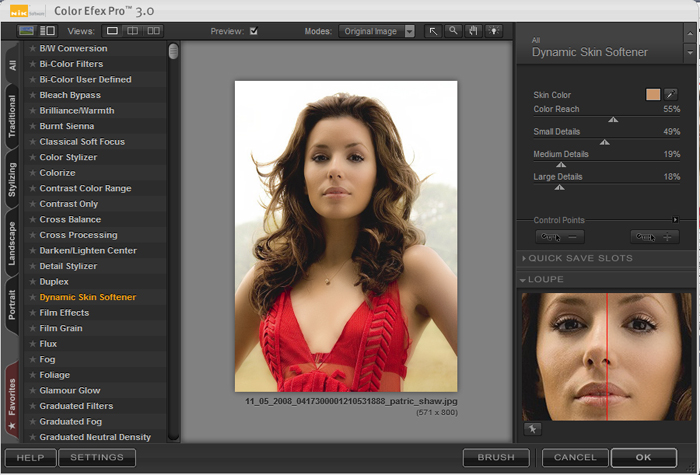
Task: Uncheck the Preview checkbox
Action: point(254,31)
